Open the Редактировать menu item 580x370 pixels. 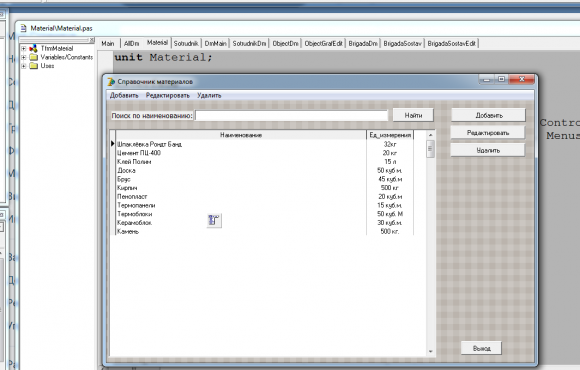point(168,95)
